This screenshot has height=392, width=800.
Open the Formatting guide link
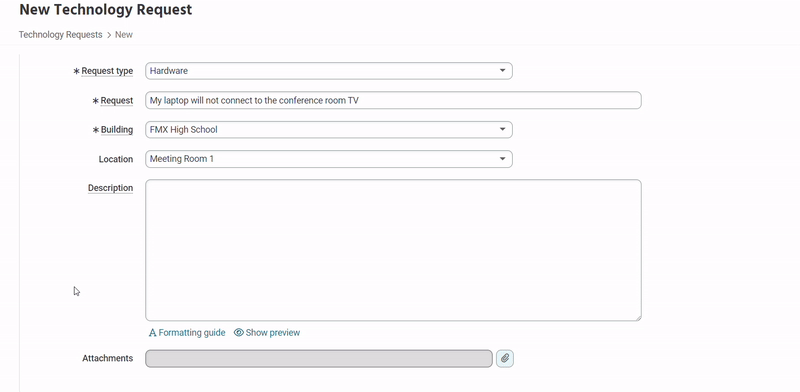(192, 333)
